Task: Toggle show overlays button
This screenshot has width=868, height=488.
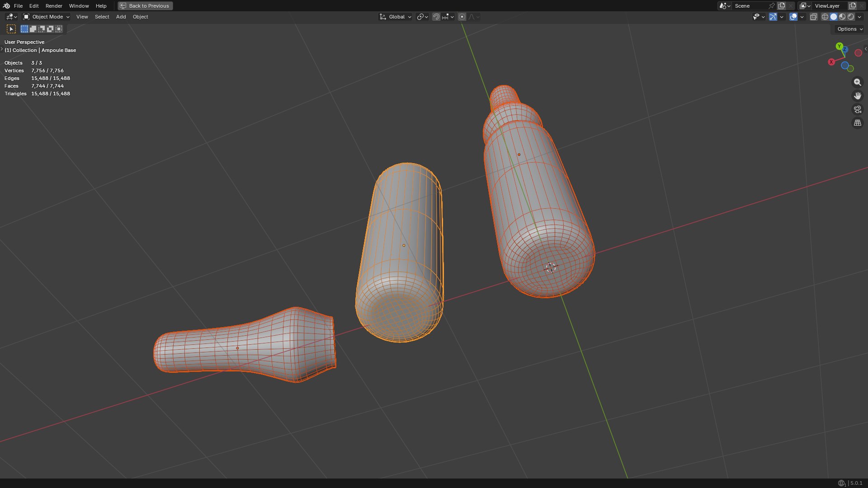Action: tap(793, 17)
